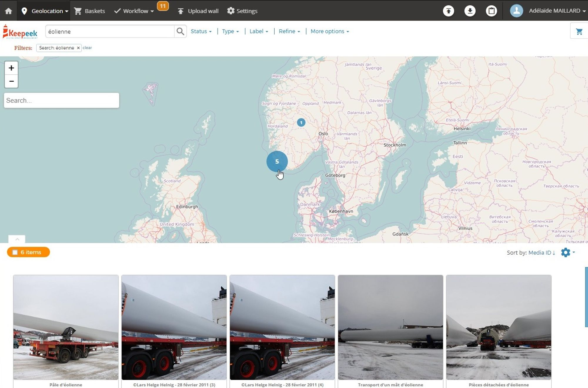Open 'Pâle d'éolienne' thumbnail
Image resolution: width=588 pixels, height=388 pixels.
click(x=66, y=327)
